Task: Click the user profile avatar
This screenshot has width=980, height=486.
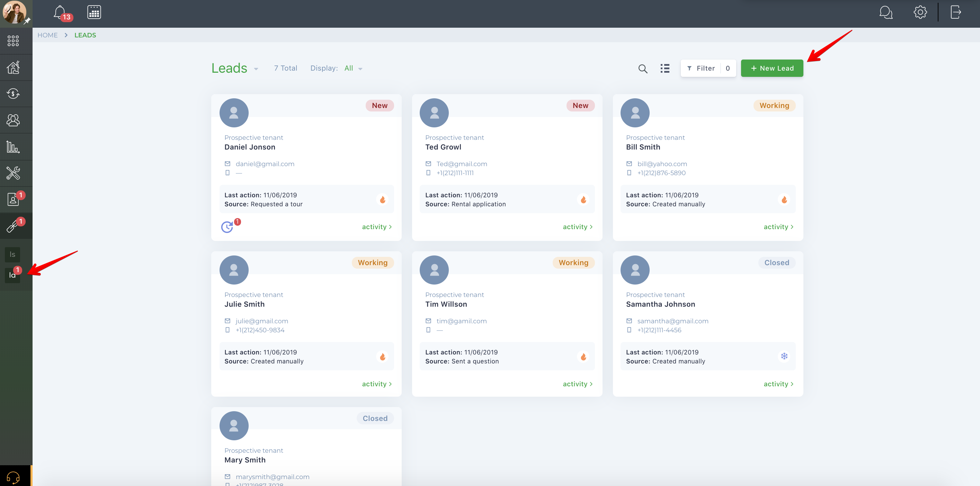Action: pos(15,12)
